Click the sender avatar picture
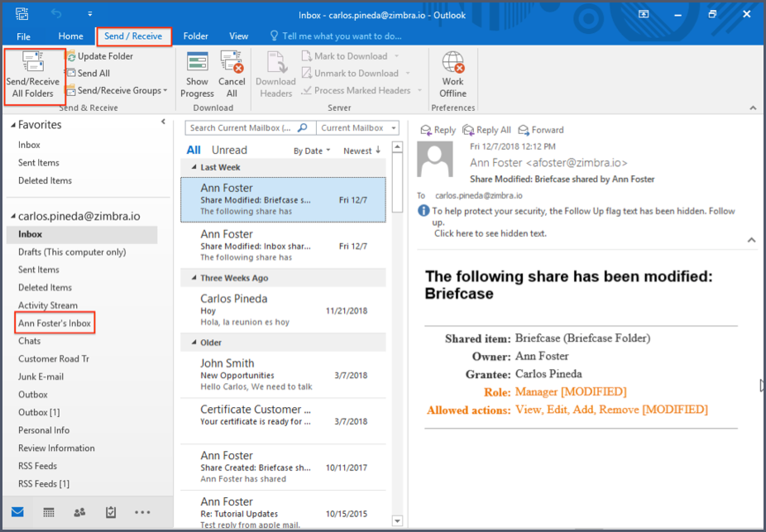Viewport: 766px width, 532px height. 435,159
